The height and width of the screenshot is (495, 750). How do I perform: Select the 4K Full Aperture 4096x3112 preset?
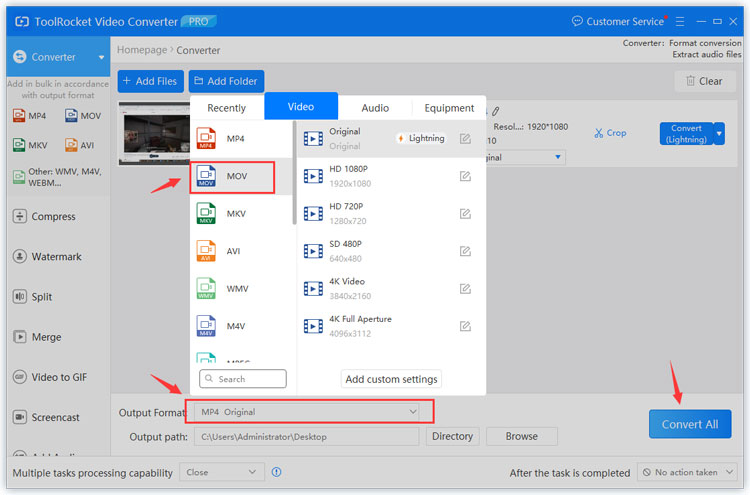(391, 326)
